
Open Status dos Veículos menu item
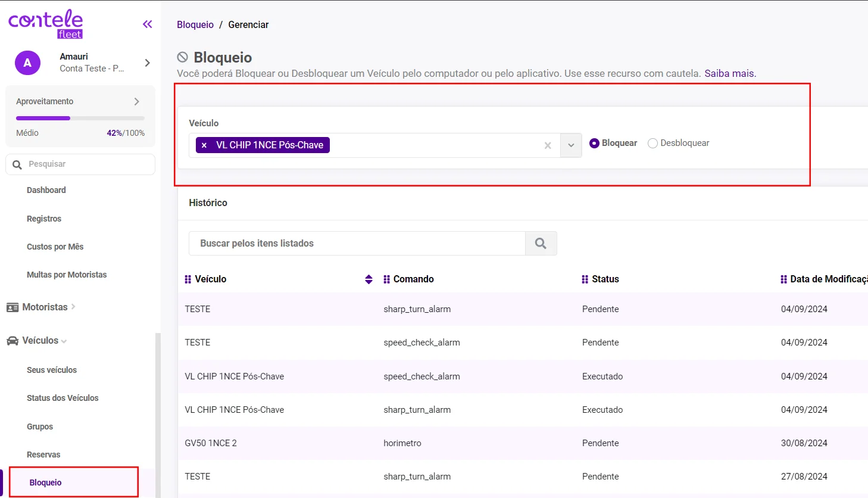[63, 398]
